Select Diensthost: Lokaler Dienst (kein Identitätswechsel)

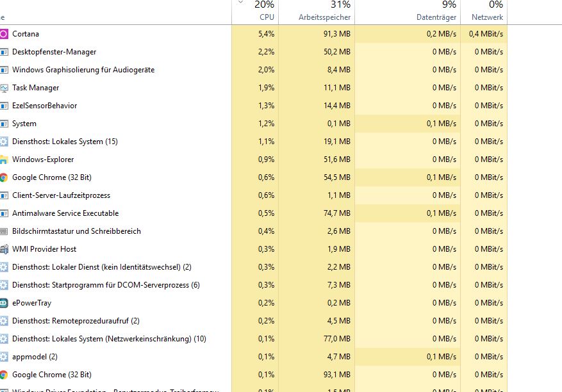coord(253,267)
